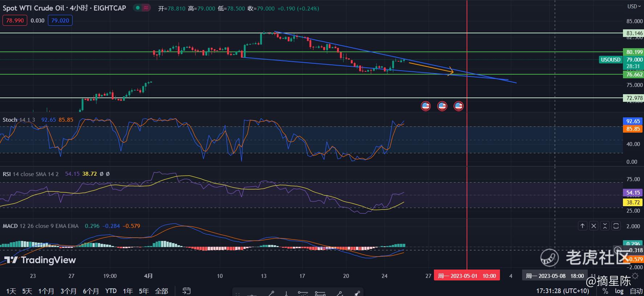The image size is (644, 296).
Task: Click the TradingView logo
Action: point(40,260)
